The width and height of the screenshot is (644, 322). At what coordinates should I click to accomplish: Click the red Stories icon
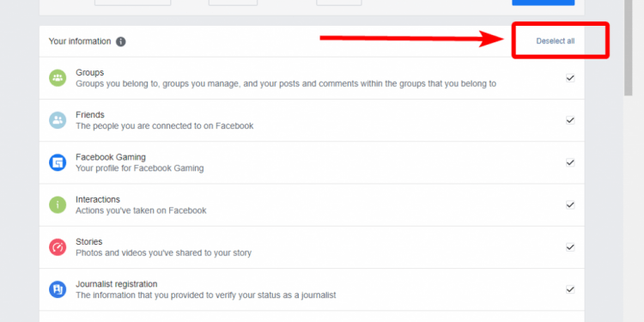(x=58, y=246)
